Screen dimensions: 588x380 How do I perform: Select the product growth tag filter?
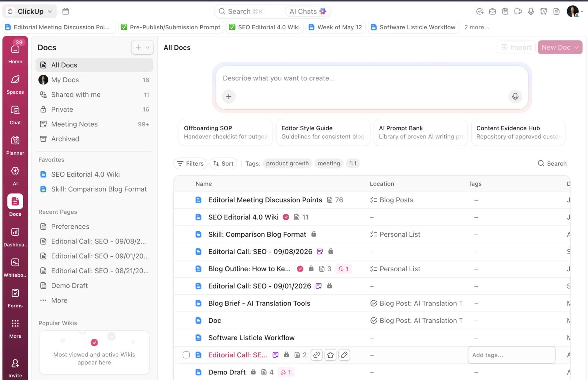pos(287,164)
